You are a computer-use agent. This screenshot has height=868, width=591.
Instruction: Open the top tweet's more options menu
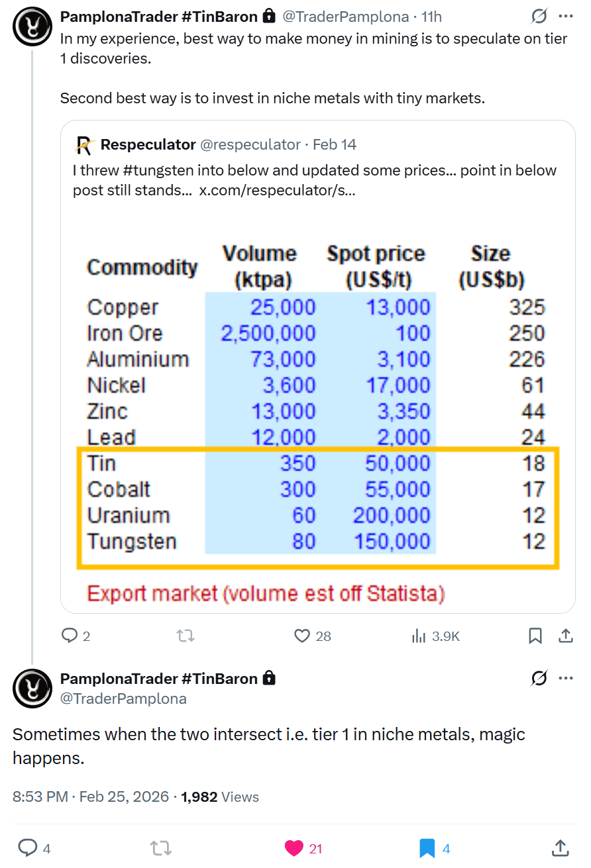(x=566, y=17)
